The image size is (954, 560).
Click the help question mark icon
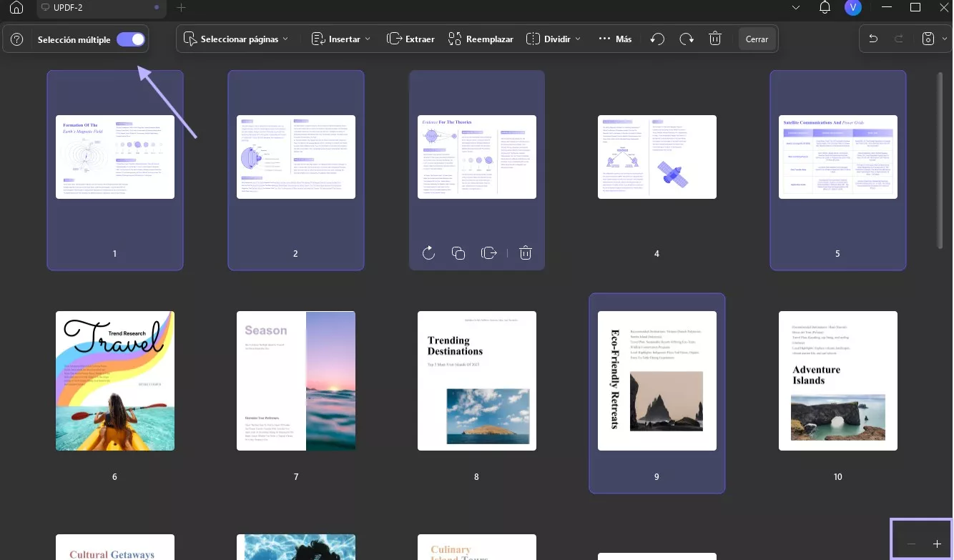click(18, 40)
